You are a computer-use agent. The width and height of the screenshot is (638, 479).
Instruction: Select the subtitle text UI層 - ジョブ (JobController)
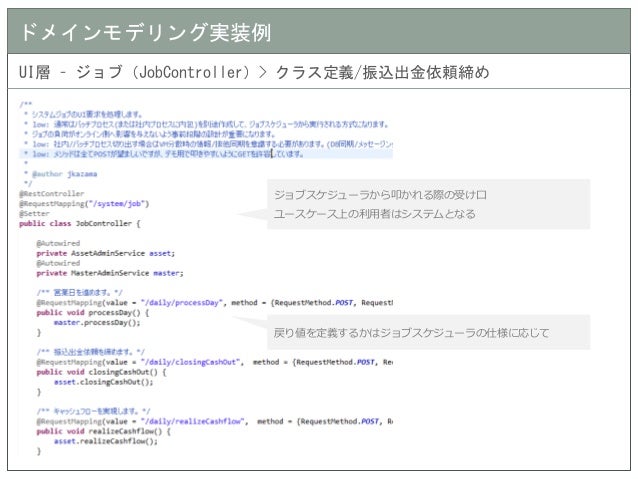[x=134, y=72]
